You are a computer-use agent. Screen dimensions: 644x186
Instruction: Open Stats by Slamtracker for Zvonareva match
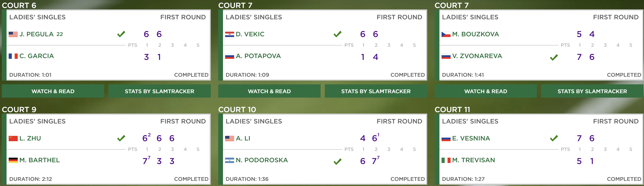click(592, 91)
